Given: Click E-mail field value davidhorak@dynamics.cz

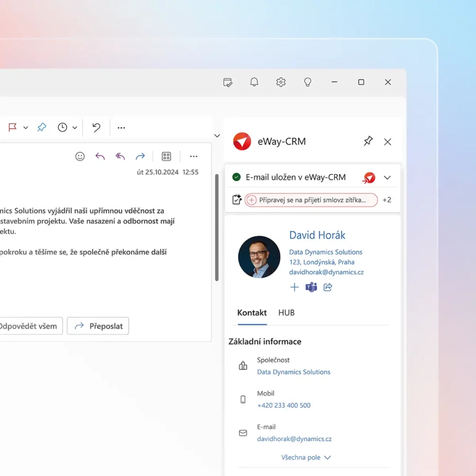Looking at the screenshot, I should 294,438.
